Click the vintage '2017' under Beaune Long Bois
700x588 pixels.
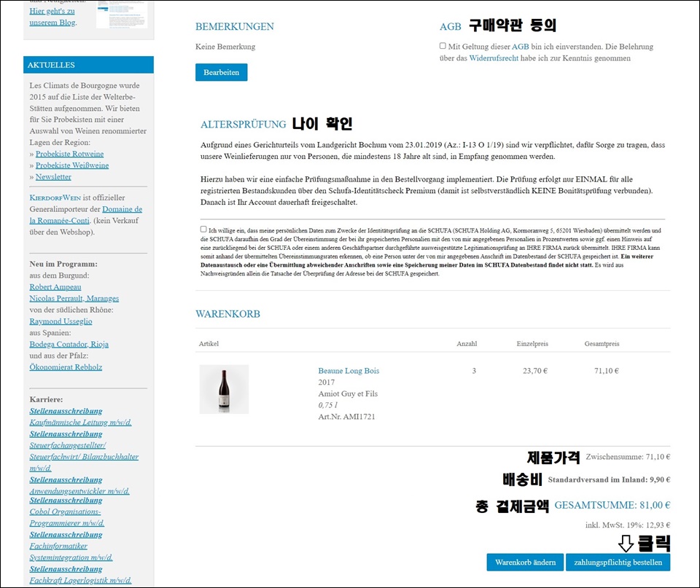coord(327,383)
